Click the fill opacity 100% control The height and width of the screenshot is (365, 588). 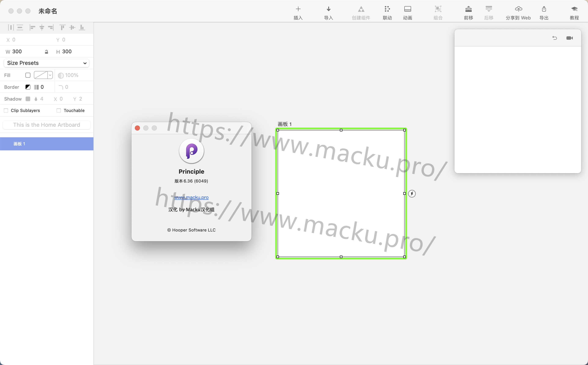tap(68, 75)
